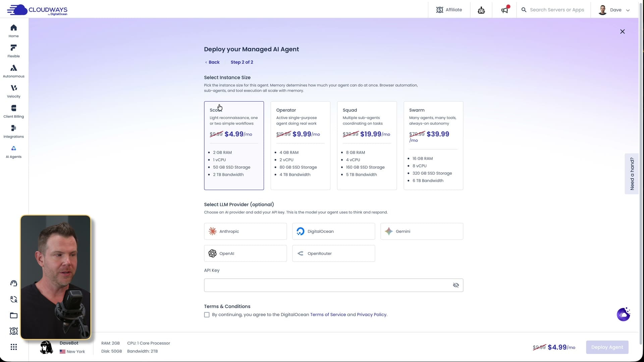Choose OpenRouter as LLM provider
This screenshot has height=362, width=644.
[333, 253]
